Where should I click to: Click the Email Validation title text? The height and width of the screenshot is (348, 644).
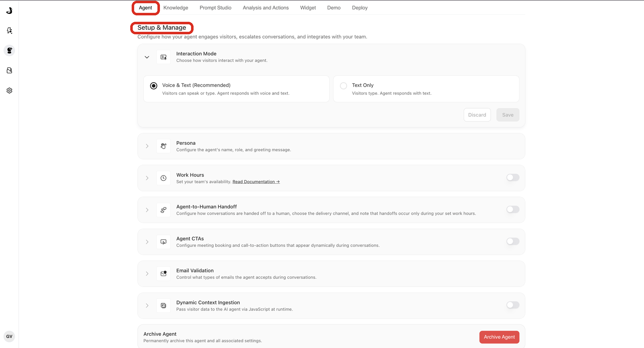point(195,270)
